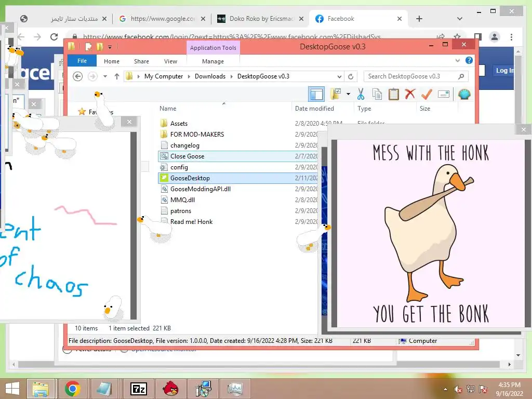Select the Close Goose file
This screenshot has width=532, height=399.
tap(187, 156)
